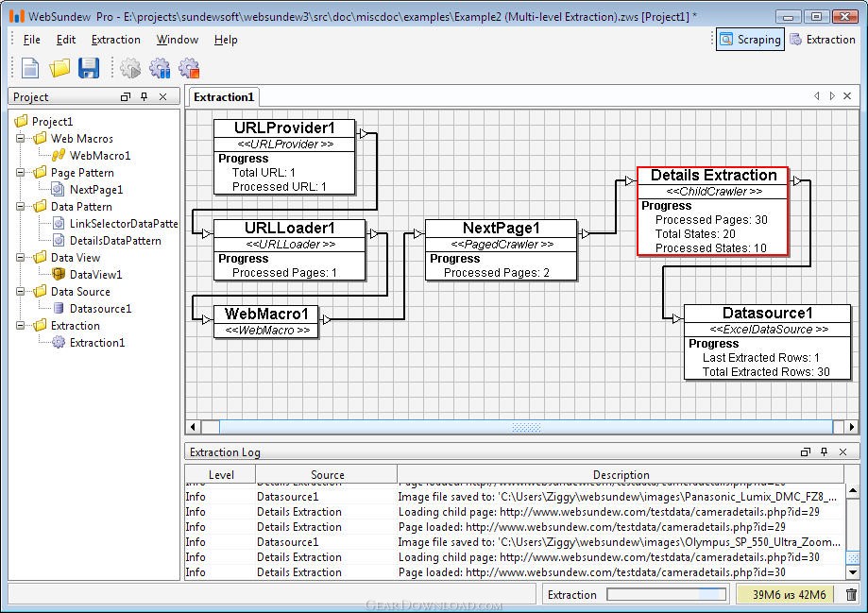The width and height of the screenshot is (868, 613).
Task: Restore the Extraction Log panel icon
Action: point(806,452)
